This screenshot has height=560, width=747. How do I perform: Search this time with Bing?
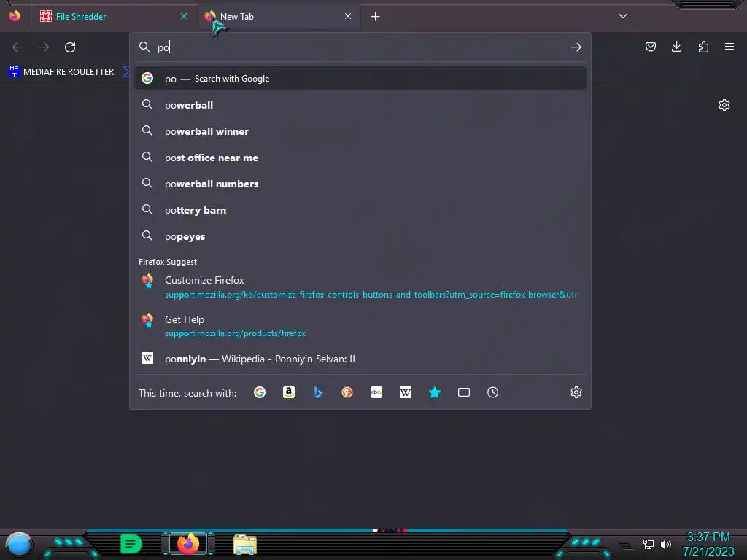(x=318, y=392)
